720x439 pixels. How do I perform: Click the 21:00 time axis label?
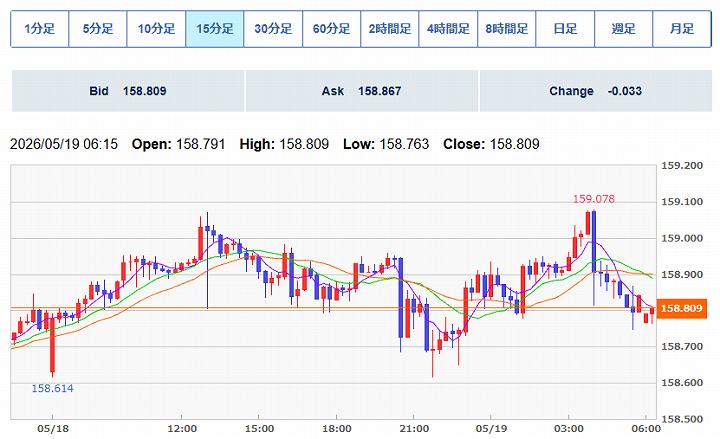coord(414,429)
